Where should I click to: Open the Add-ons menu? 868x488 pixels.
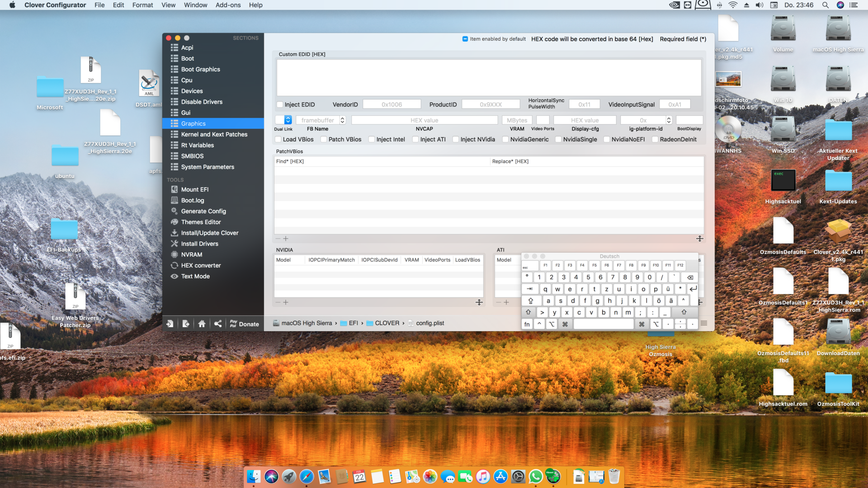coord(228,5)
